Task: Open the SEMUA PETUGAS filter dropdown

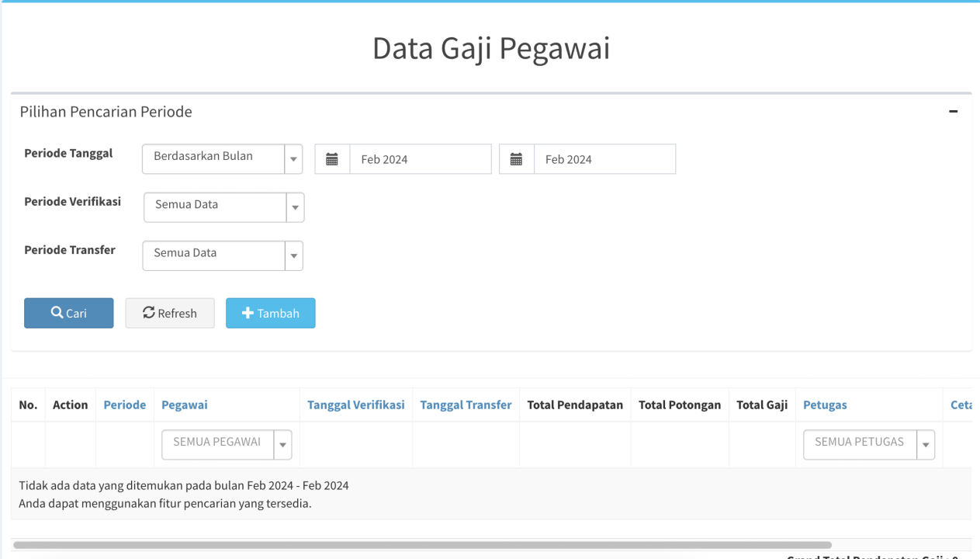Action: [869, 444]
